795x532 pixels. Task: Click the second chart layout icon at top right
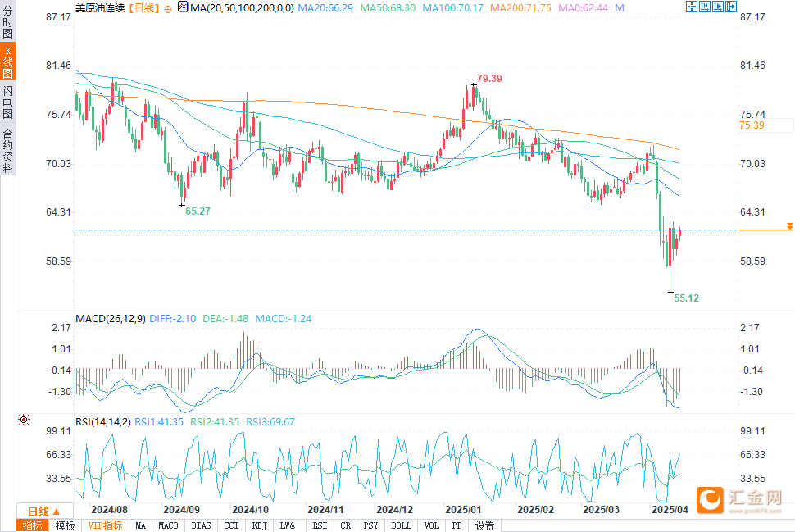704,7
